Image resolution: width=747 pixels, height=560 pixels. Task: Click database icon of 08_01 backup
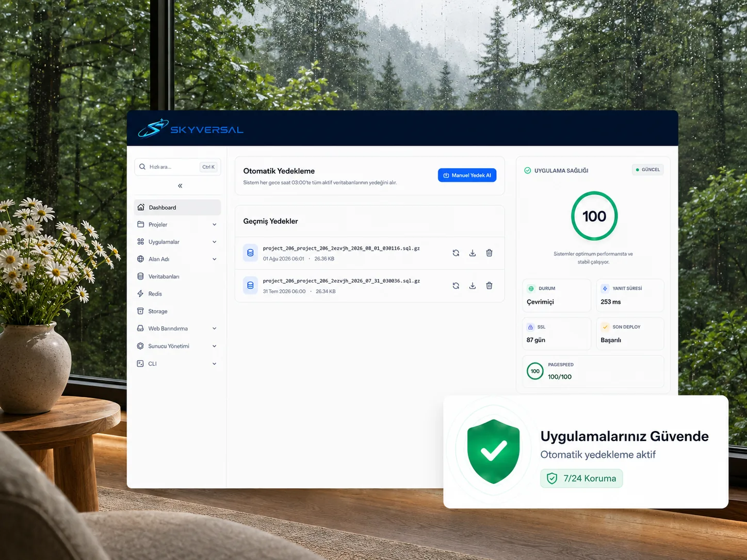250,253
